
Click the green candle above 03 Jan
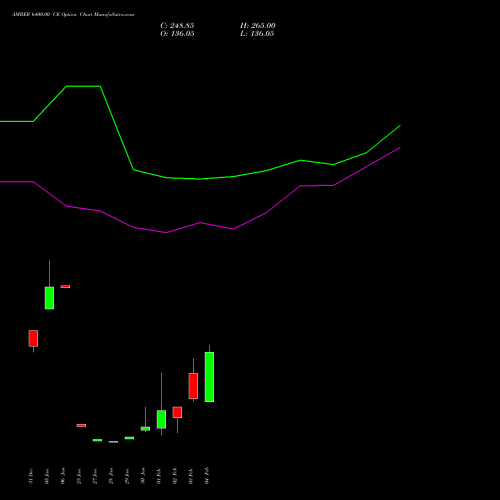pyautogui.click(x=49, y=298)
